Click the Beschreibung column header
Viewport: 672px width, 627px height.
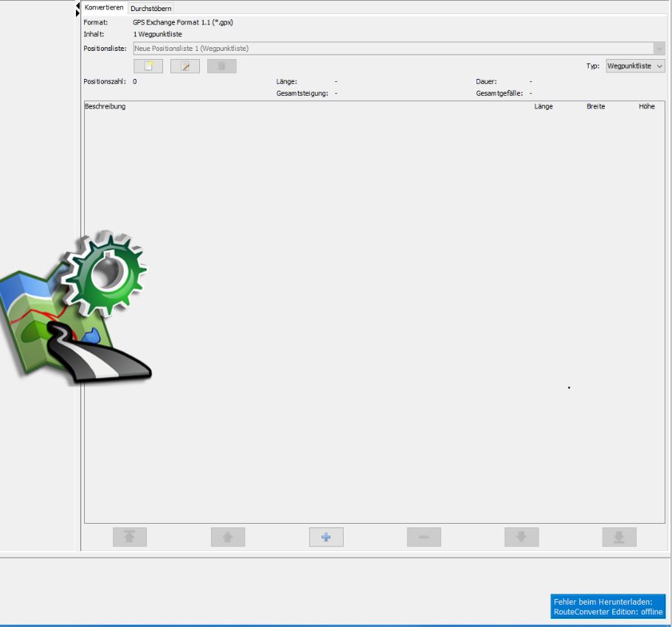[105, 107]
